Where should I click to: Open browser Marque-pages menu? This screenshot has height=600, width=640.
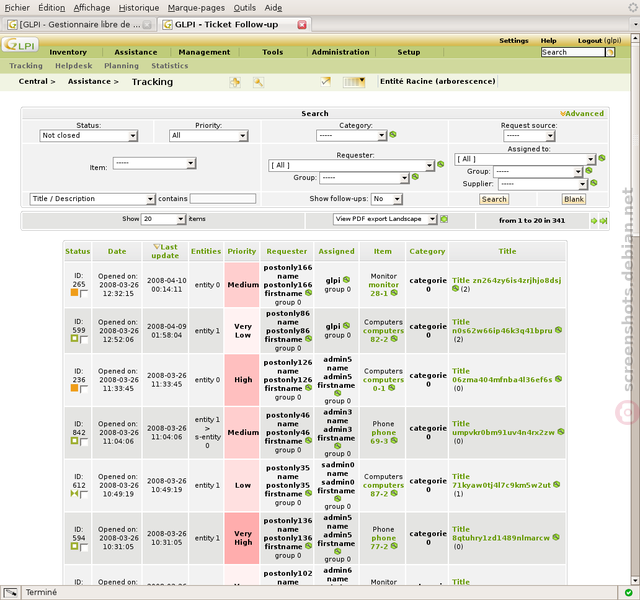[x=196, y=8]
